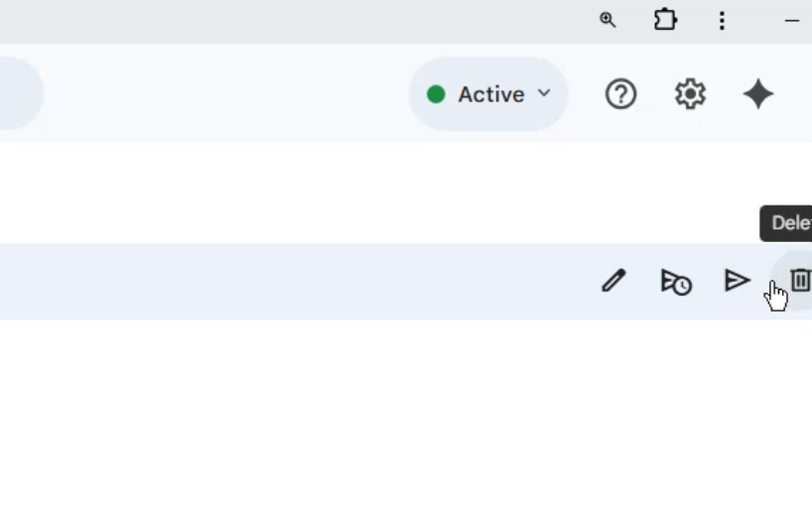Click the blank area below the message row
The width and height of the screenshot is (812, 524).
click(x=397, y=417)
